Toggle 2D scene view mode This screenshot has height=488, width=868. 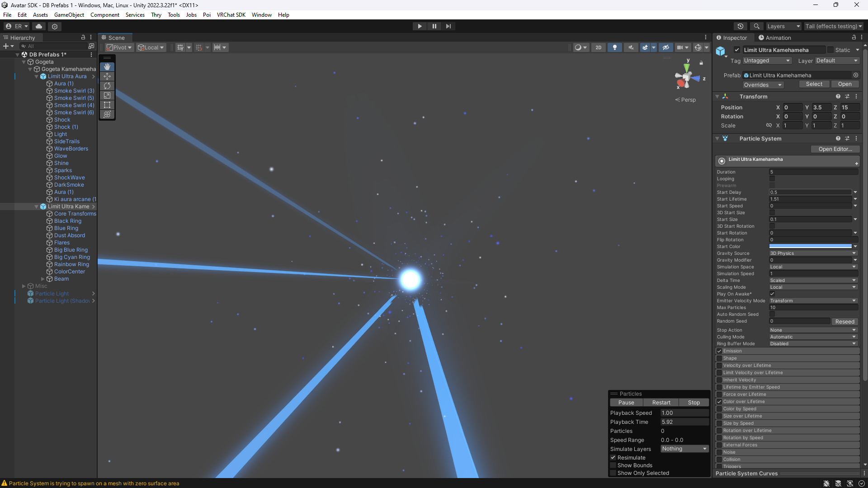point(598,47)
